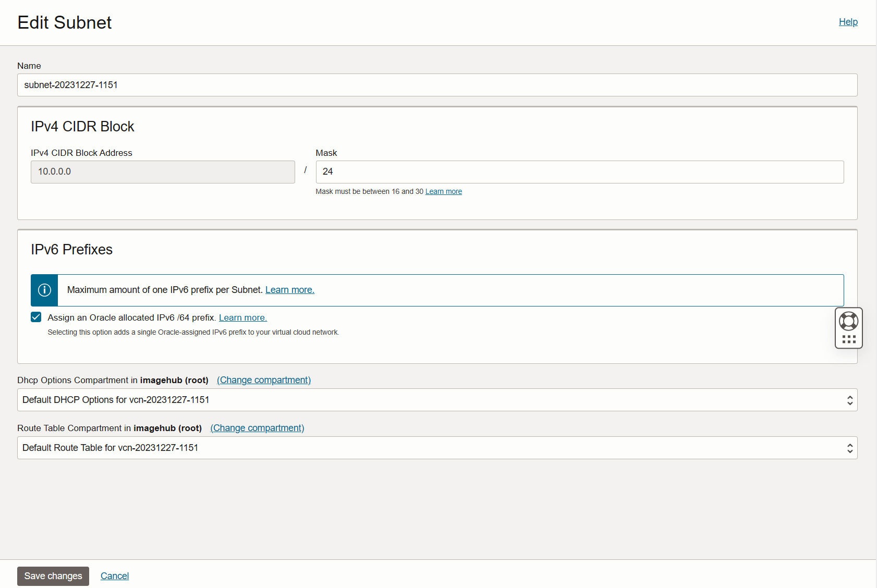Focus the subnet Name input field
This screenshot has width=877, height=588.
tap(437, 85)
